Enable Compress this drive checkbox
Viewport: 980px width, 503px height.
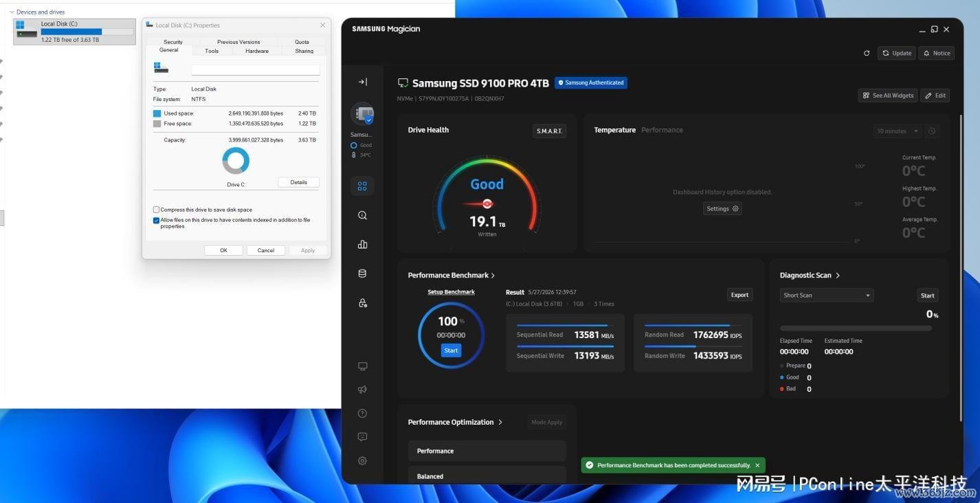(x=156, y=210)
